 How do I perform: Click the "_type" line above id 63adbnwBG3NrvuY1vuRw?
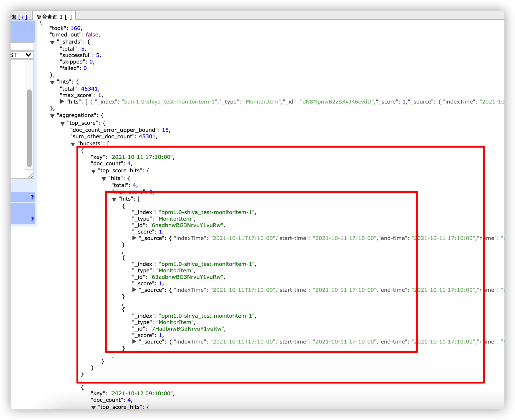164,271
